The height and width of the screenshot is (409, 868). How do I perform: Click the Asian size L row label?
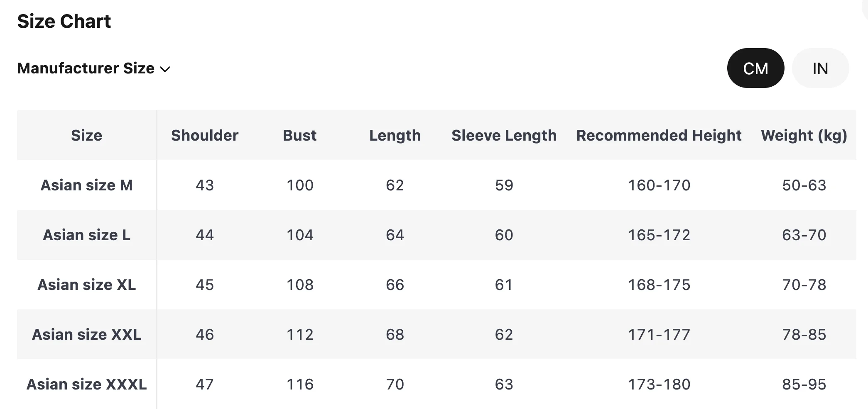click(86, 235)
